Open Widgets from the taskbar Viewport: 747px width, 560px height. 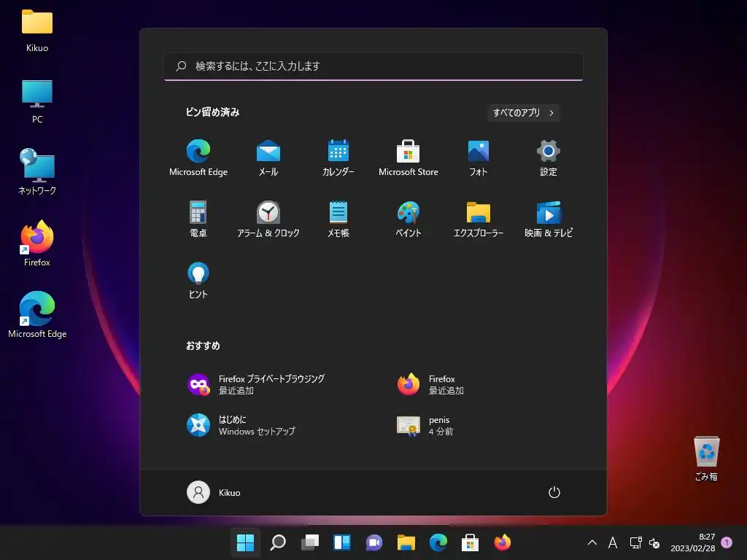342,542
